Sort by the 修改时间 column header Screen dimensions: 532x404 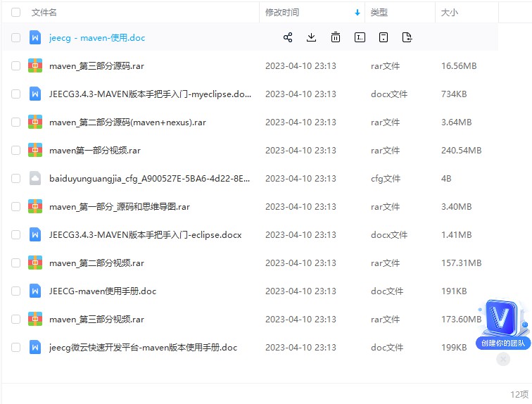tap(282, 13)
